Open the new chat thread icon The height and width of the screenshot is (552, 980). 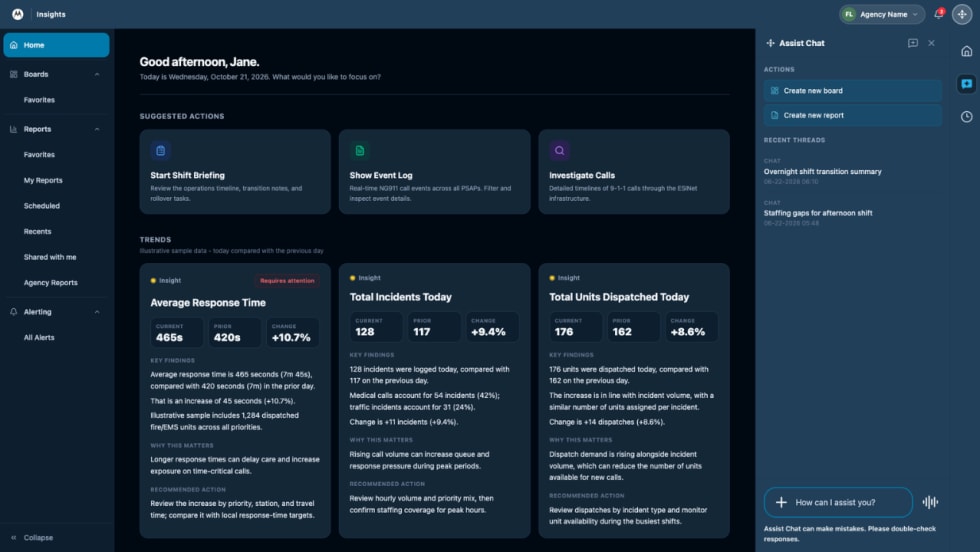click(x=912, y=43)
